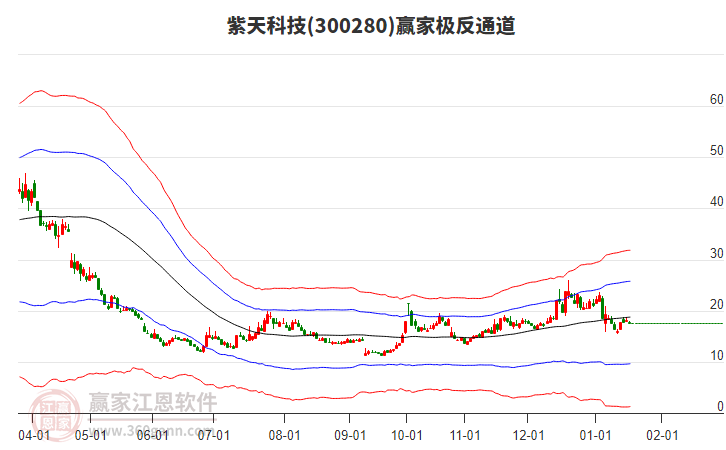This screenshot has width=726, height=450.
Task: Click the price axis value 20
Action: (716, 304)
